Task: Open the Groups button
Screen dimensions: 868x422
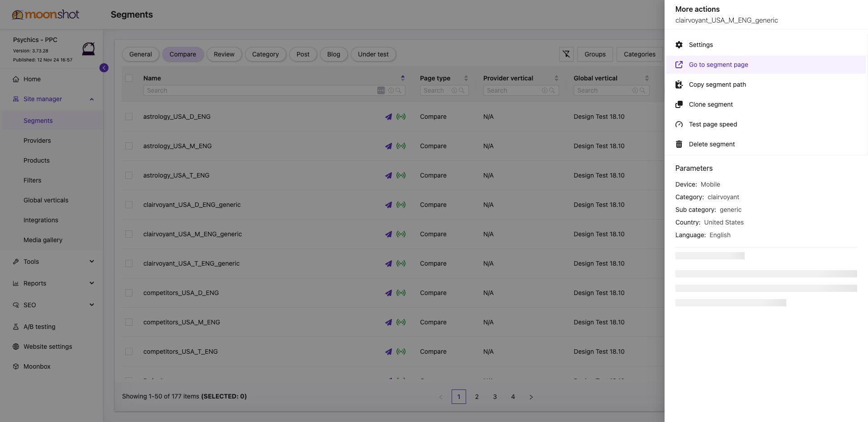Action: (x=595, y=54)
